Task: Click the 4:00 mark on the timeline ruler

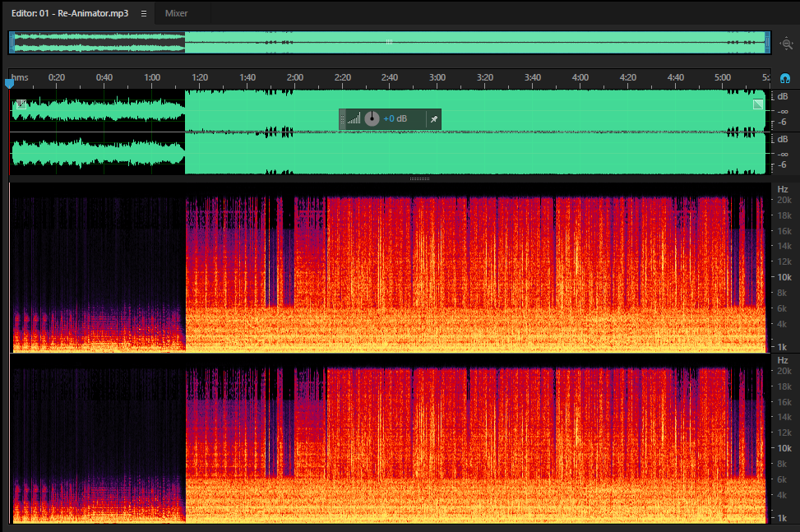Action: [580, 77]
